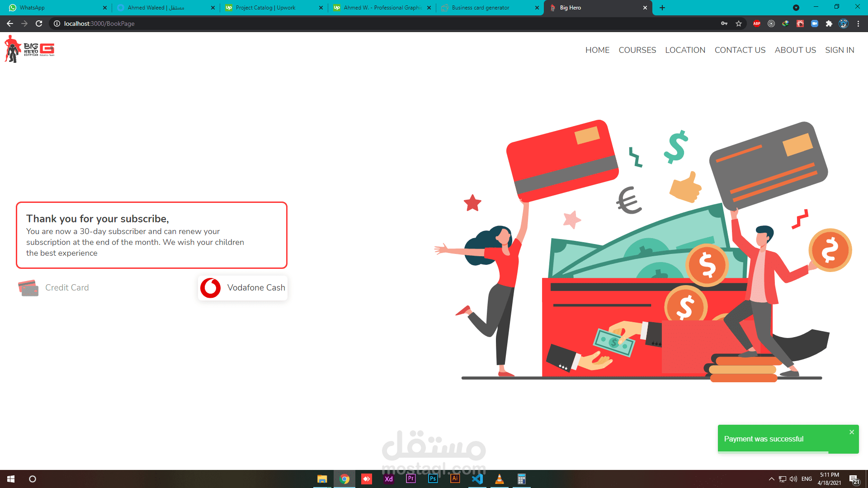Click the Credit Card icon
The image size is (868, 488).
(x=28, y=288)
